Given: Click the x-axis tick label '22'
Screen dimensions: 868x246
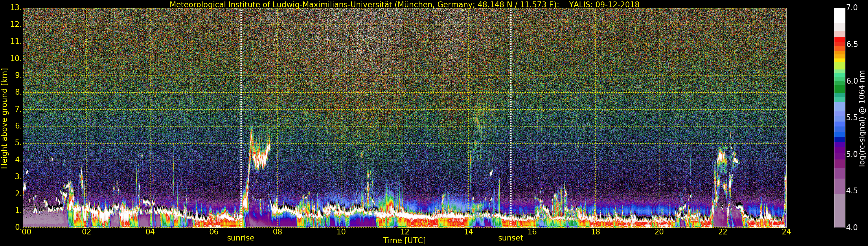Looking at the screenshot, I should pyautogui.click(x=723, y=232).
